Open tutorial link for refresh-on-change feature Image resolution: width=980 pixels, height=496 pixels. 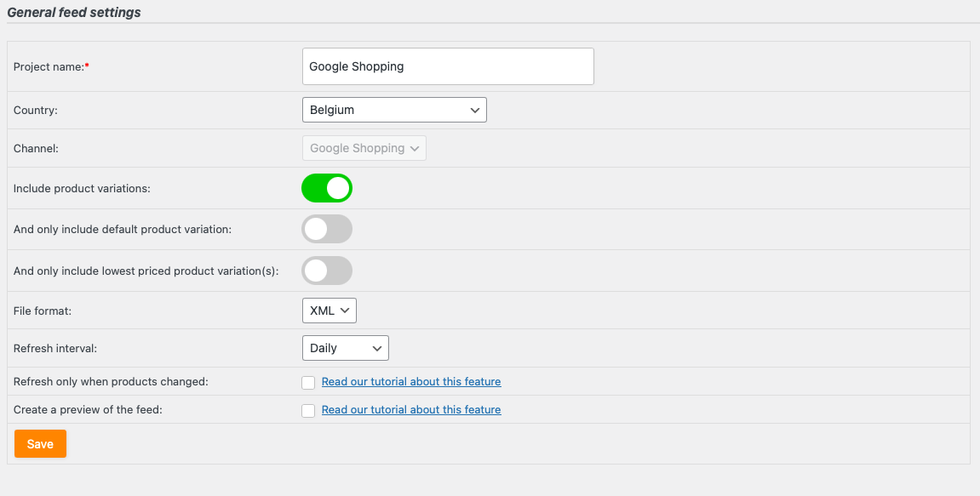coord(411,382)
